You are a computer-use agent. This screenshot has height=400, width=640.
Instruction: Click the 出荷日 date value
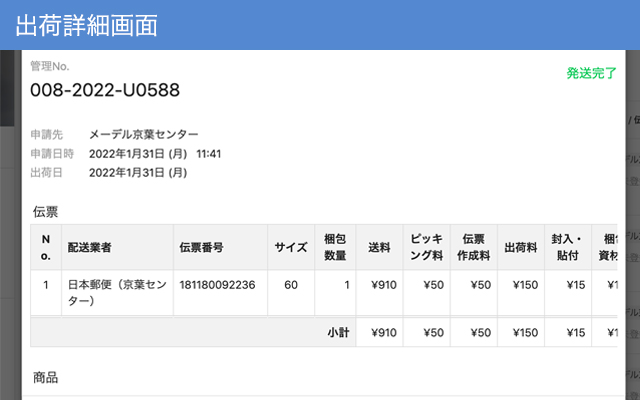137,173
